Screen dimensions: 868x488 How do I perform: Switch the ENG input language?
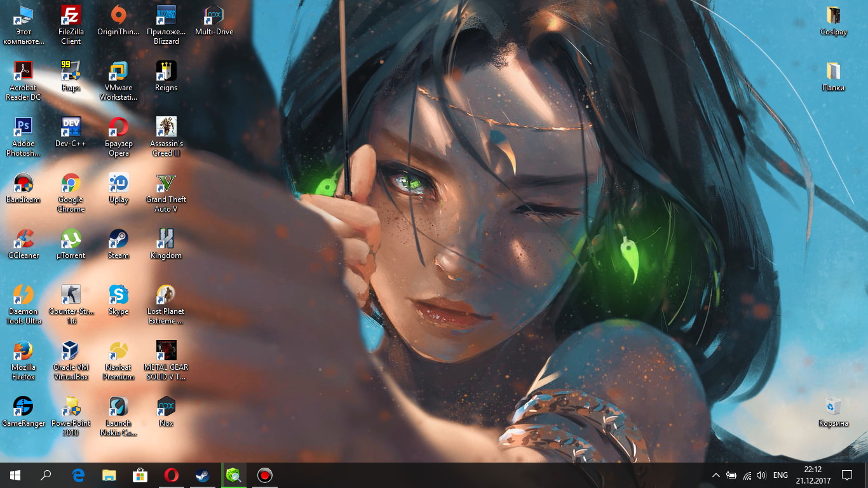(x=780, y=475)
